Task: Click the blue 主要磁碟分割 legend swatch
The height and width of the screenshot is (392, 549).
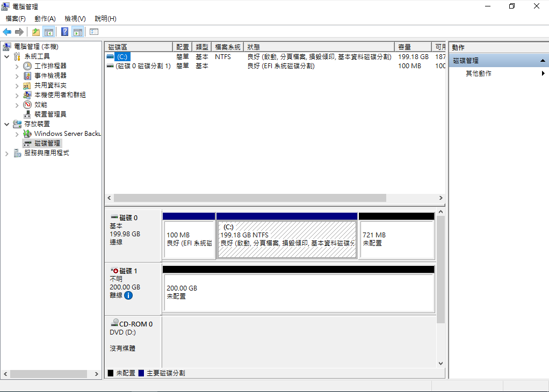Action: [141, 373]
